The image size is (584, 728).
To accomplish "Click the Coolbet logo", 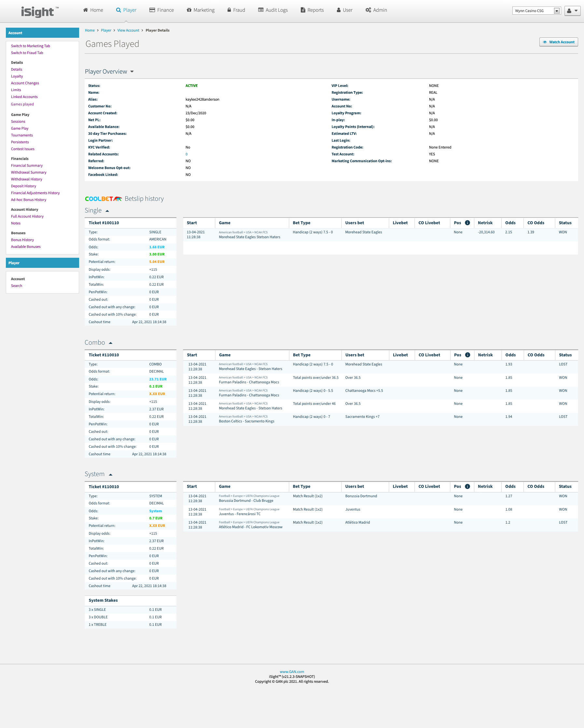I will [103, 199].
